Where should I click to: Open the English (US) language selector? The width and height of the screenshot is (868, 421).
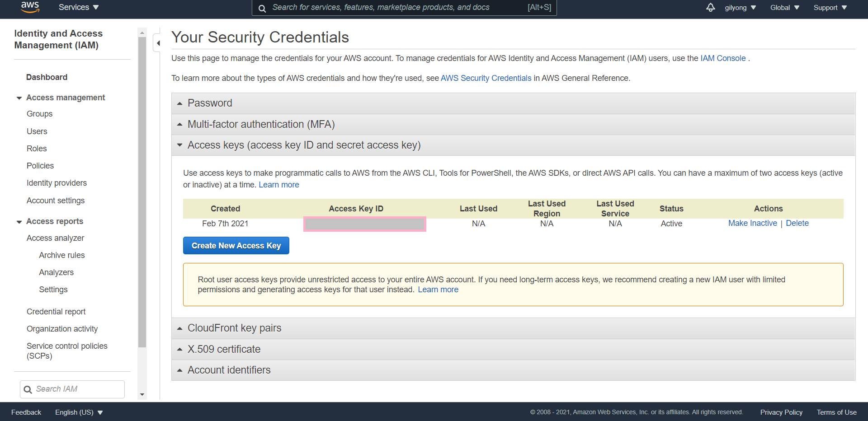79,412
